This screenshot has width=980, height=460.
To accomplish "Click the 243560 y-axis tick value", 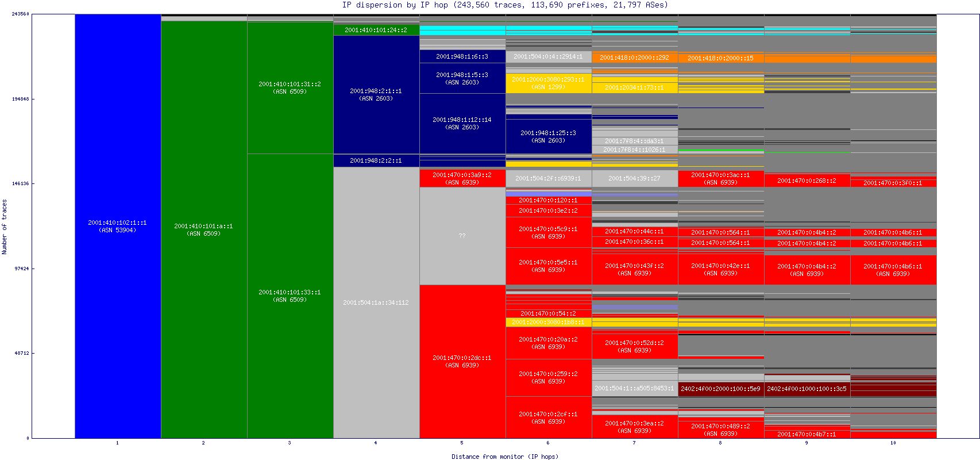I will 21,14.
